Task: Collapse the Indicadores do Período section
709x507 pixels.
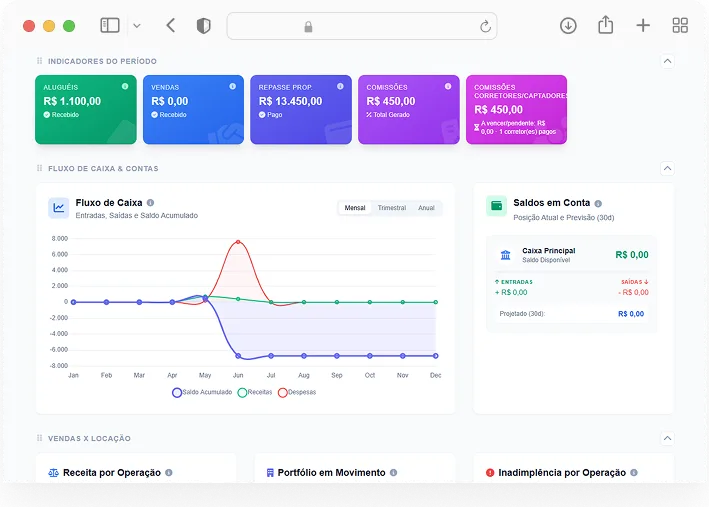Action: pyautogui.click(x=667, y=61)
